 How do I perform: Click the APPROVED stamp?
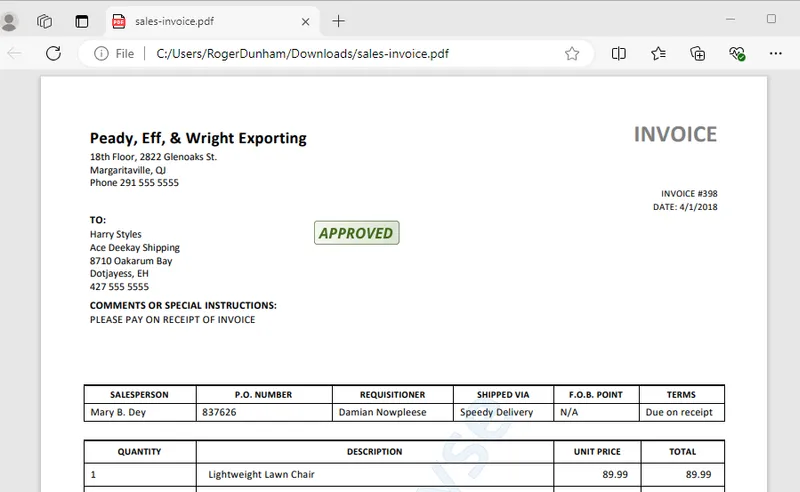[357, 233]
